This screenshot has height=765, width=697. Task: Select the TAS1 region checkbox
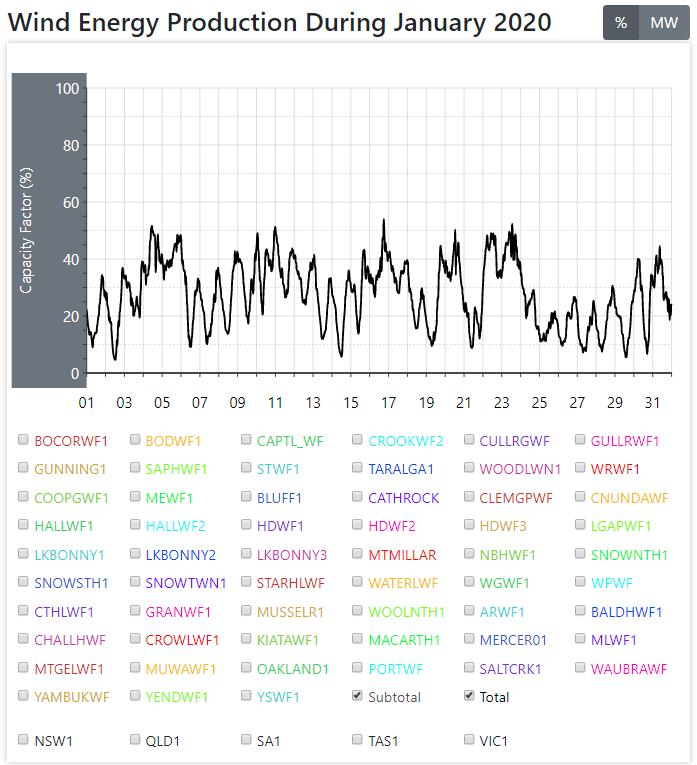(357, 740)
